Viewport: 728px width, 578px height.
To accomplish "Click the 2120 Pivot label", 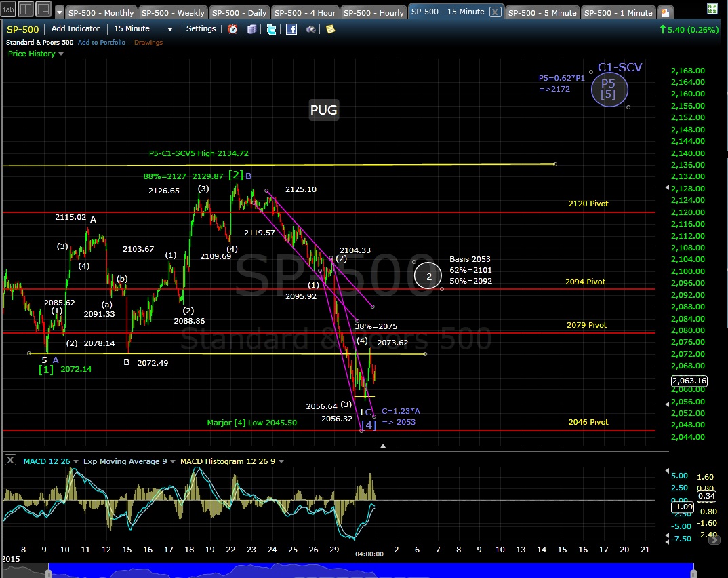I will pyautogui.click(x=588, y=204).
